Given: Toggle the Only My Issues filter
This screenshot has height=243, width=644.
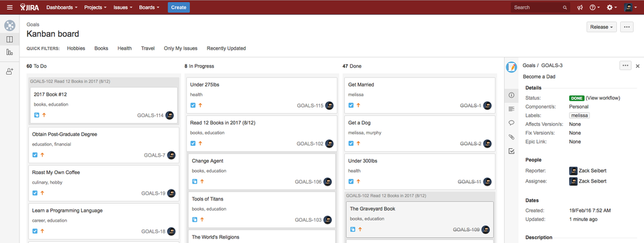Looking at the screenshot, I should click(x=181, y=48).
